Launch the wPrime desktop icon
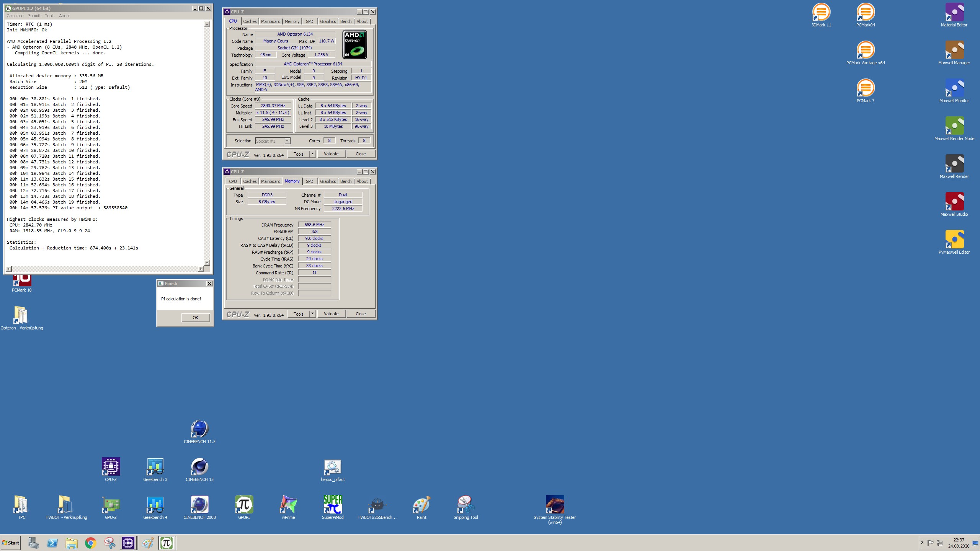The width and height of the screenshot is (980, 551). 288,507
